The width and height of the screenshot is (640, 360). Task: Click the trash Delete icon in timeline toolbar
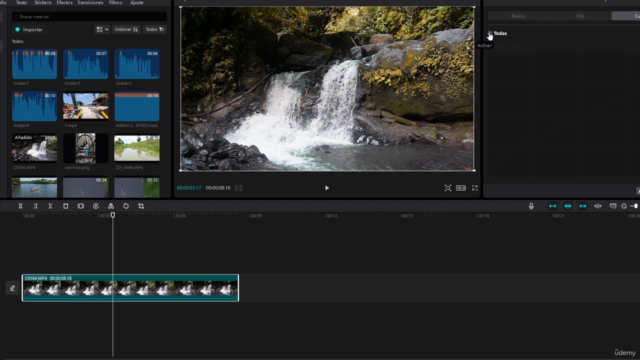[66, 206]
